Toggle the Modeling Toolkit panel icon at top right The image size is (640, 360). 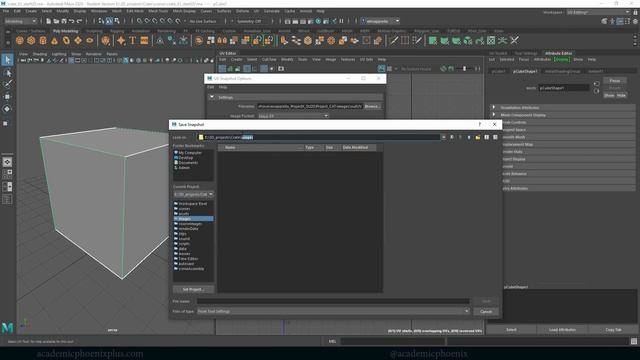coord(604,21)
